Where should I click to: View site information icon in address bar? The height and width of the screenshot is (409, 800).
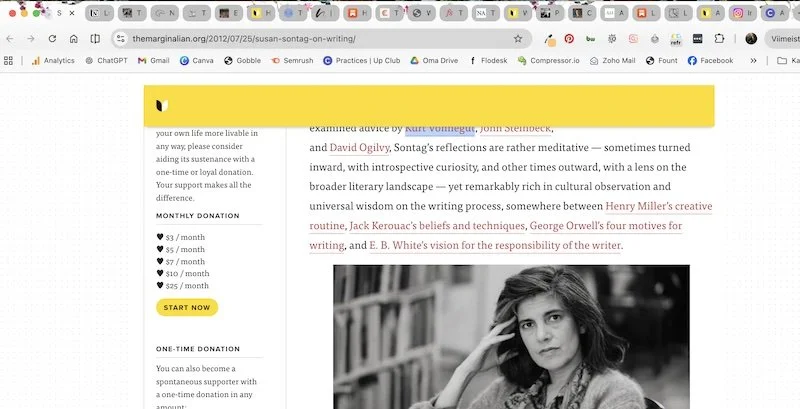point(120,39)
